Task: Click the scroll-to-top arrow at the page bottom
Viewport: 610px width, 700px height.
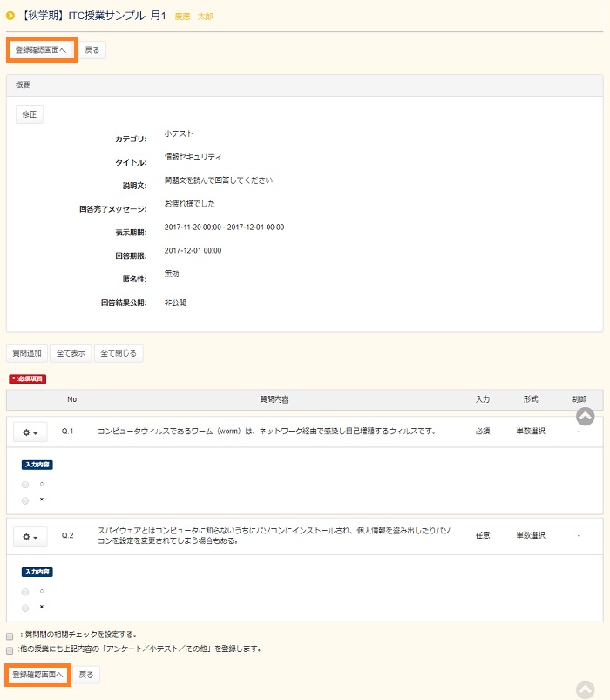Action: point(585,690)
